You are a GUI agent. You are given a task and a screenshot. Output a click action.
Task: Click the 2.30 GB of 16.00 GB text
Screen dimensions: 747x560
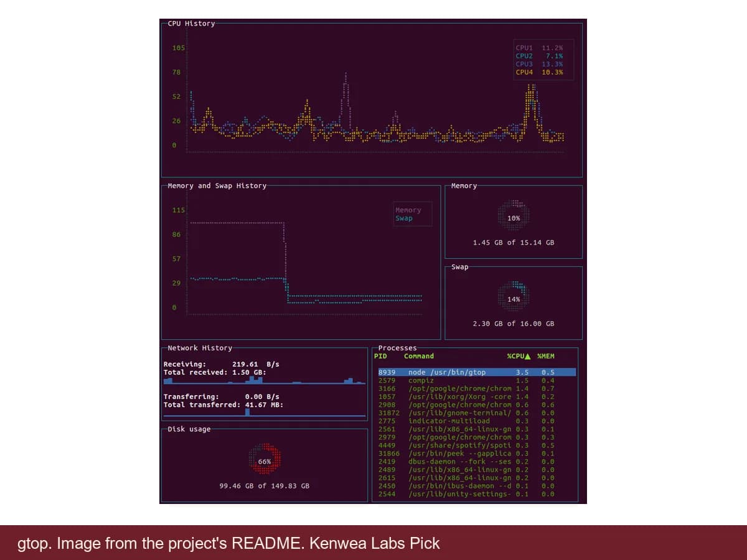[x=514, y=324]
